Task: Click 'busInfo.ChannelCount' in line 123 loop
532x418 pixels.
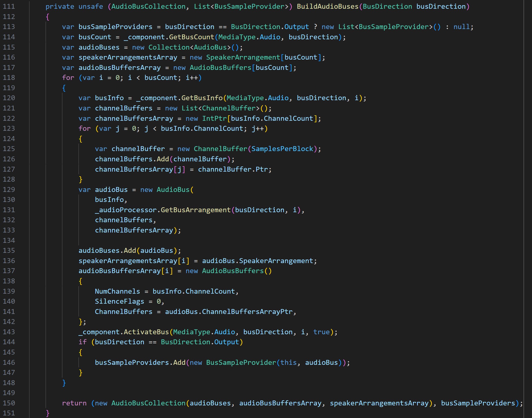Action: [x=202, y=128]
